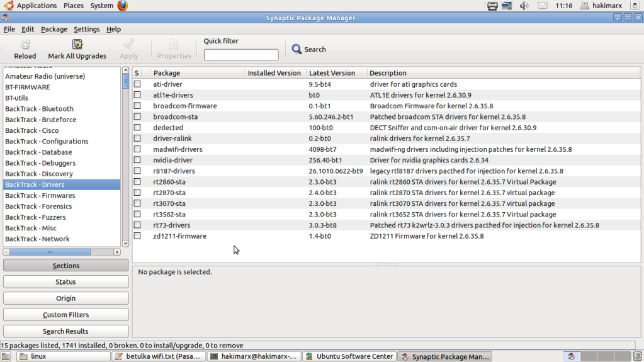Open the System menu in the top panel
Screen dimensions: 644x362
pos(101,6)
